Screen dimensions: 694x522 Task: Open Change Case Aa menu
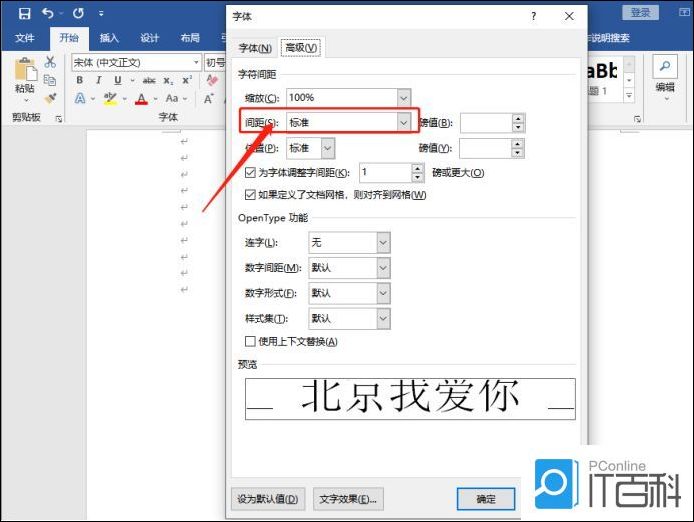[172, 98]
